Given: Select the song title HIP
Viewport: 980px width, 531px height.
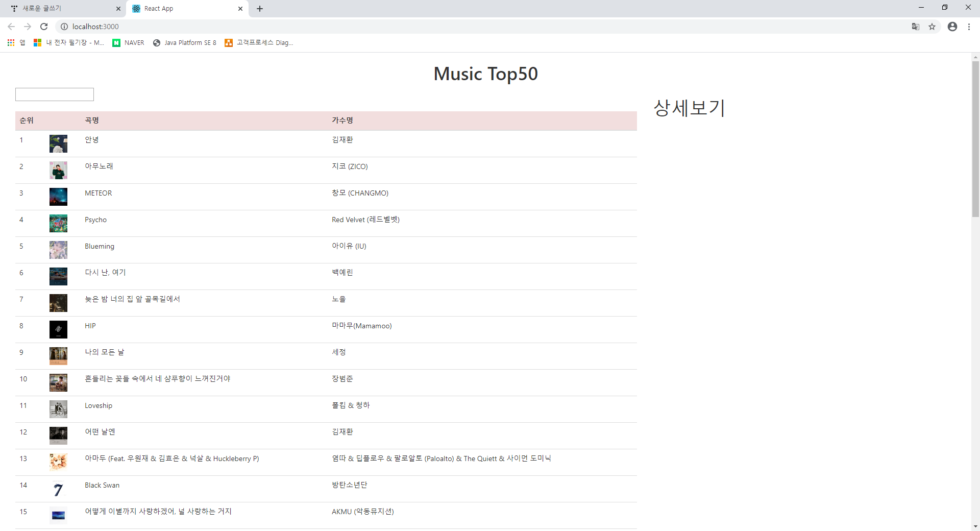Looking at the screenshot, I should pyautogui.click(x=90, y=326).
